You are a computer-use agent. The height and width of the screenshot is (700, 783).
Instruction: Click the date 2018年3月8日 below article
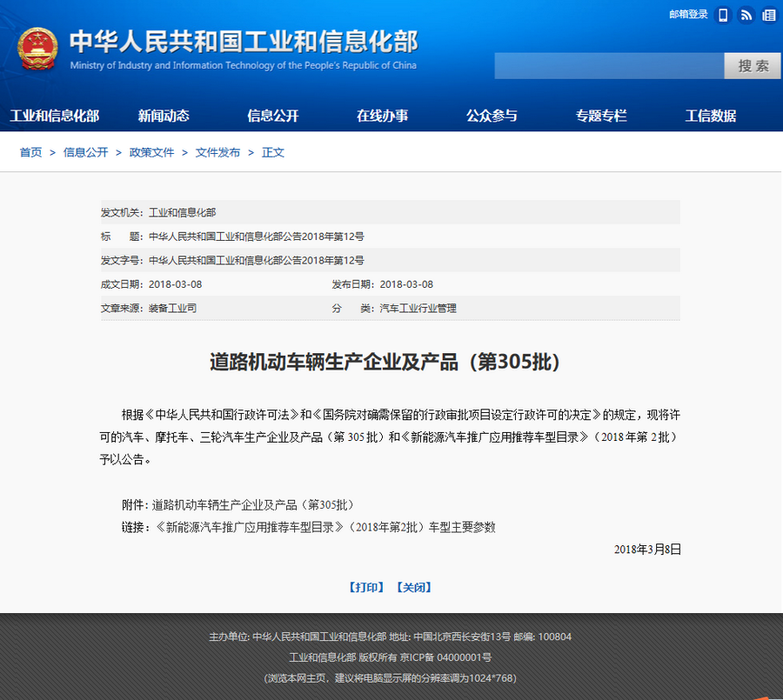click(647, 550)
